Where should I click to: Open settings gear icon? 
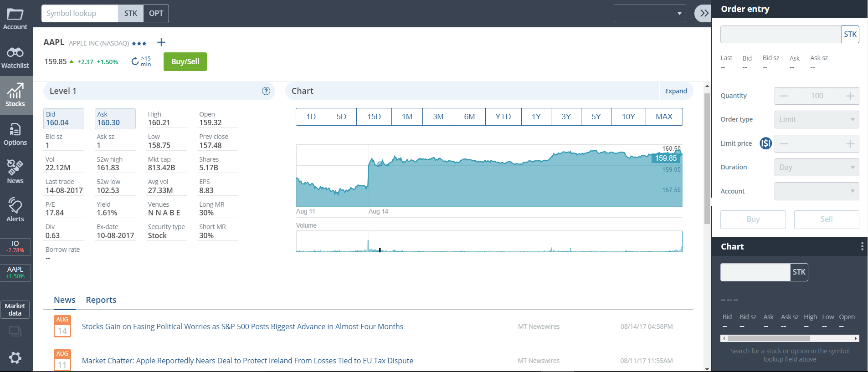point(15,358)
